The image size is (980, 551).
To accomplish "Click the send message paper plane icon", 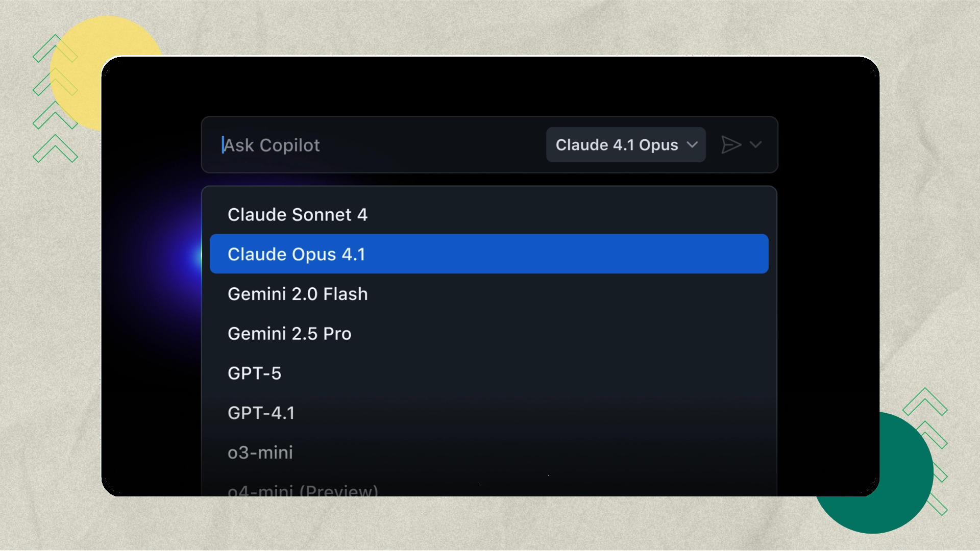I will [731, 145].
